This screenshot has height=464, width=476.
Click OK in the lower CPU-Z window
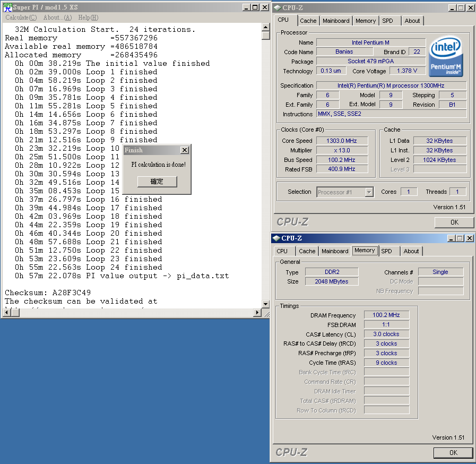coord(453,453)
